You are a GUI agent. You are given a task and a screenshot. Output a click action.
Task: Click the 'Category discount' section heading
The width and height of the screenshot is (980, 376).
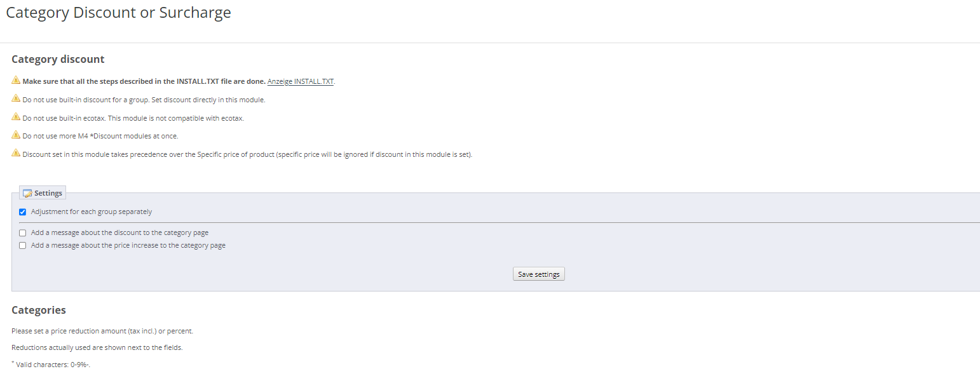point(58,59)
